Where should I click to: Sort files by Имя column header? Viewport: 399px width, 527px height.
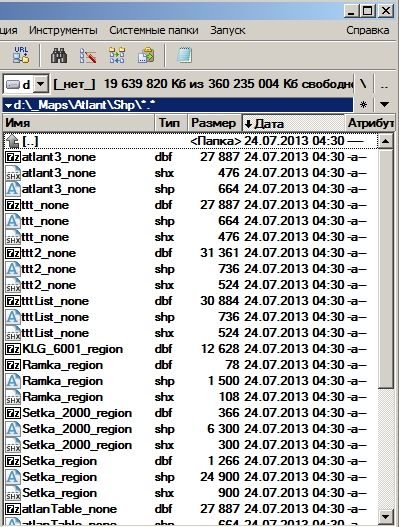tap(79, 123)
